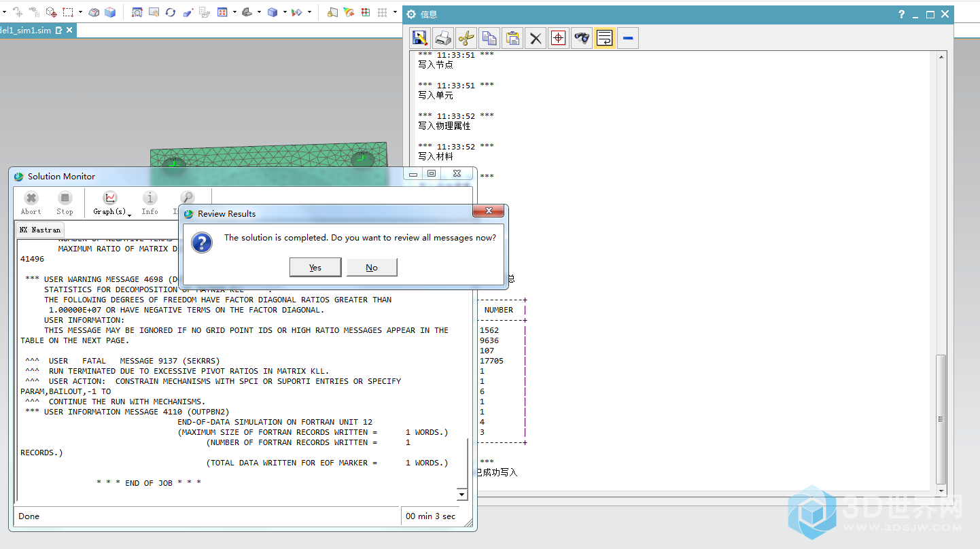Click paste clipboard icon in 信息 window
This screenshot has height=549, width=980.
click(x=513, y=38)
